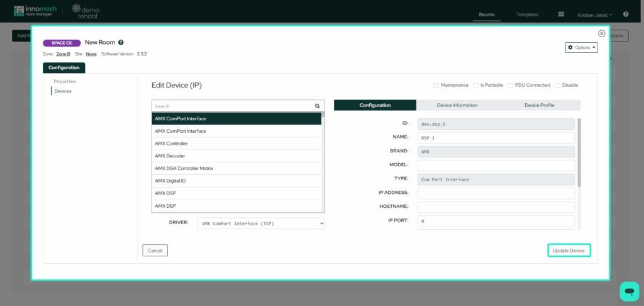Click the SPACE CE badge

(x=62, y=43)
